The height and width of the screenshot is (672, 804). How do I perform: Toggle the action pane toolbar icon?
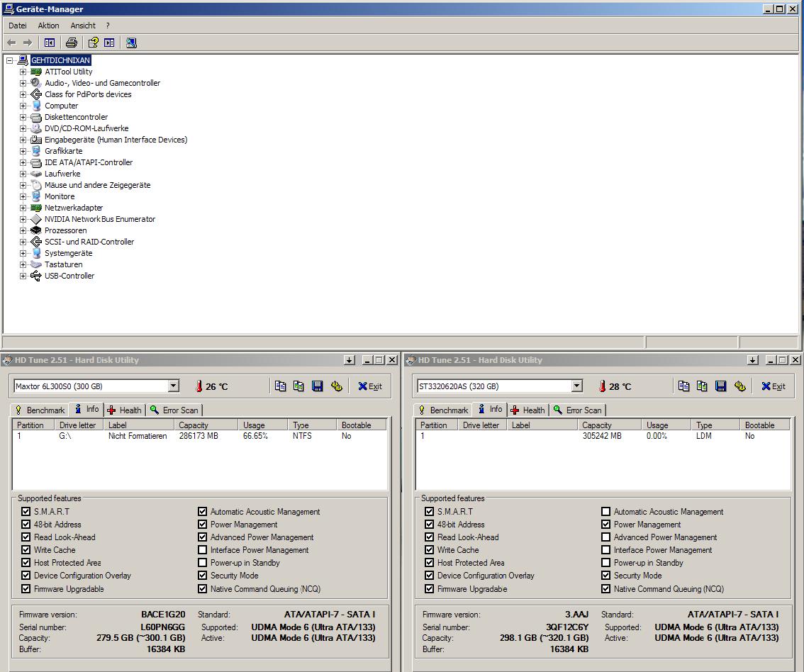pos(109,43)
